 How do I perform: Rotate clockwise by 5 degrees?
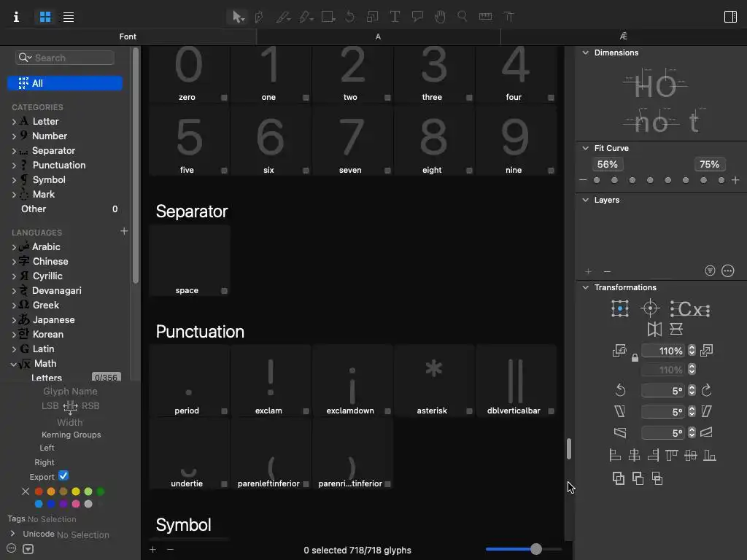706,391
